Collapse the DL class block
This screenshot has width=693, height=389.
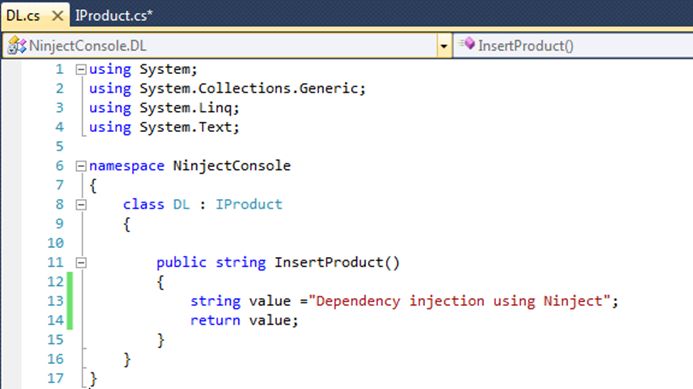(x=80, y=205)
